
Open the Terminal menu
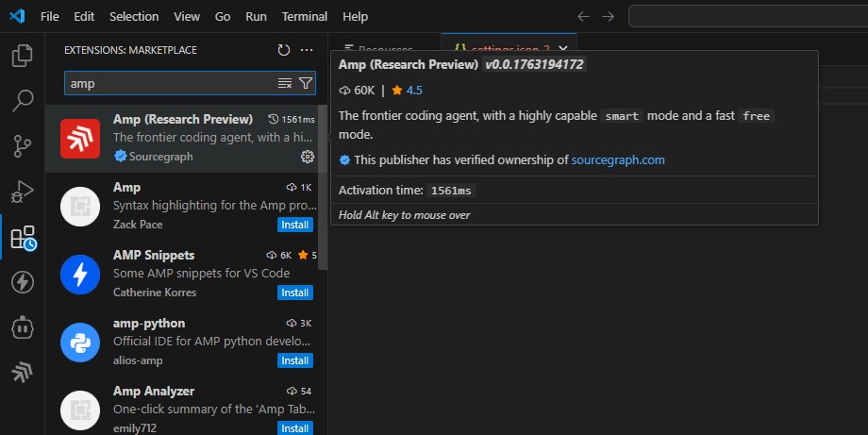coord(305,17)
